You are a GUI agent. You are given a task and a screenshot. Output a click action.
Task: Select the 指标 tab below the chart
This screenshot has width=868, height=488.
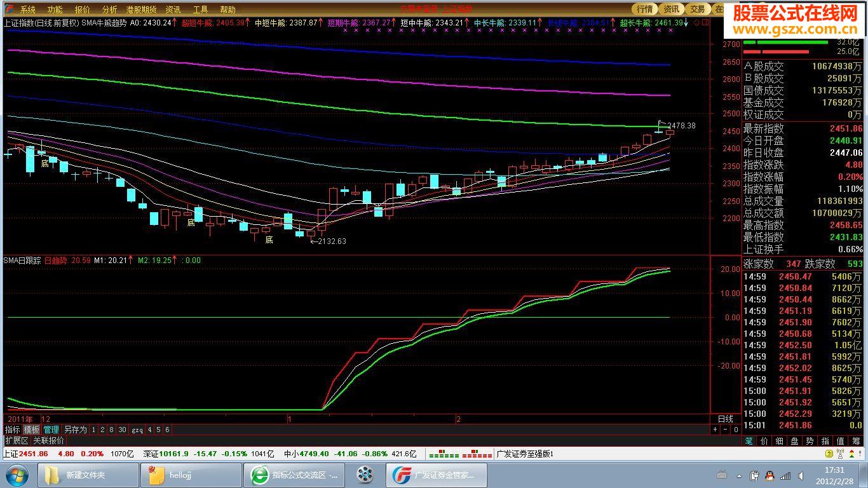click(13, 430)
